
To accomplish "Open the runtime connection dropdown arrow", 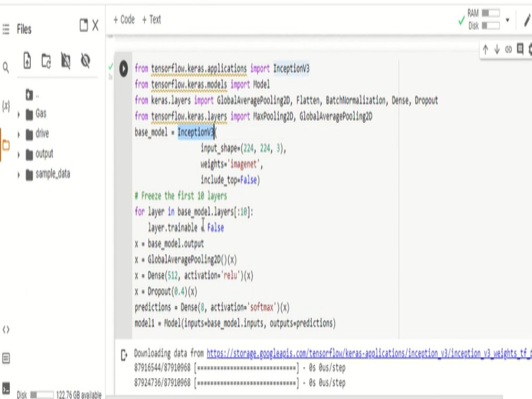I will click(x=508, y=20).
